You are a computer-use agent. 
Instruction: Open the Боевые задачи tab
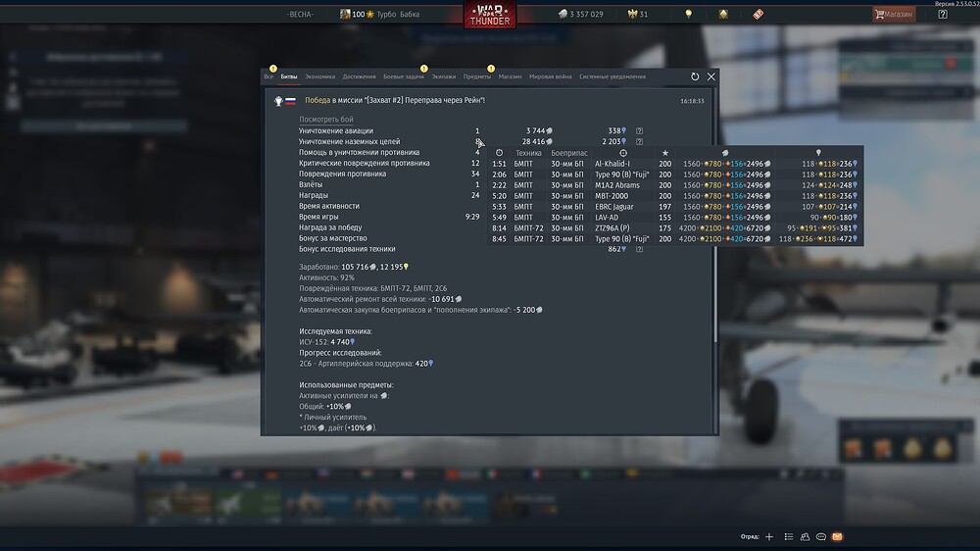403,76
